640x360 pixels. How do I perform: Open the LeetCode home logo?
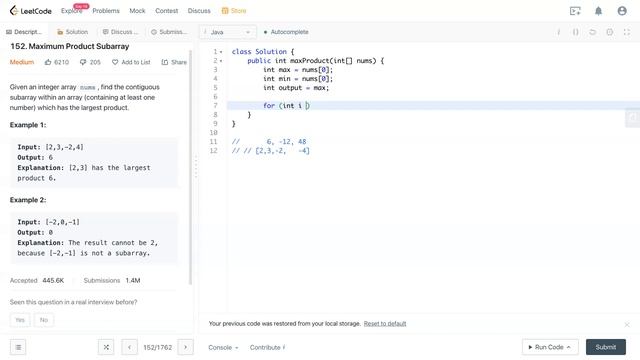tap(31, 11)
